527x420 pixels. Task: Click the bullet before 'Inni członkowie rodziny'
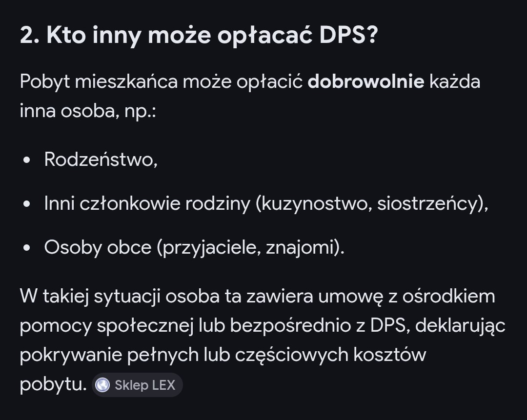27,204
